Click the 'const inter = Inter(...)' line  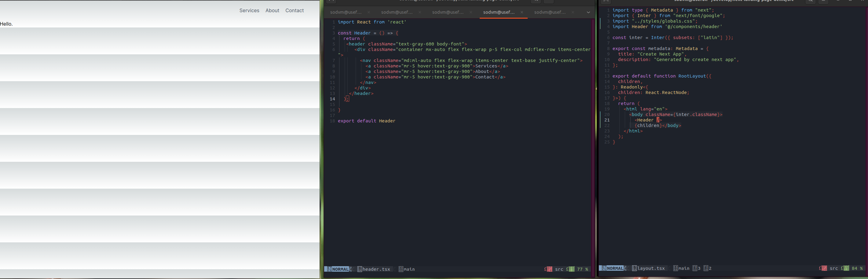pyautogui.click(x=673, y=38)
